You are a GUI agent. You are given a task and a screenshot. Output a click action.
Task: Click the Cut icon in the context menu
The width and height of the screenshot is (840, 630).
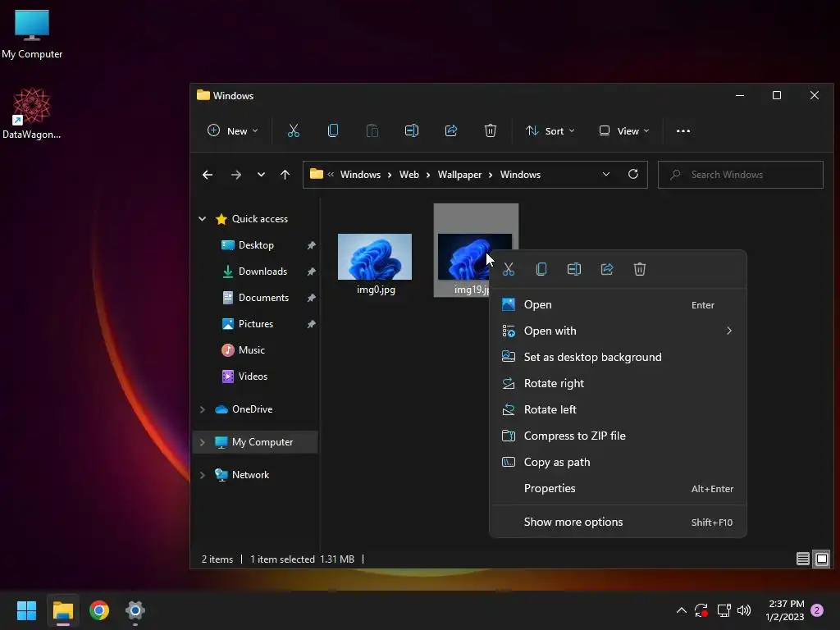(509, 269)
